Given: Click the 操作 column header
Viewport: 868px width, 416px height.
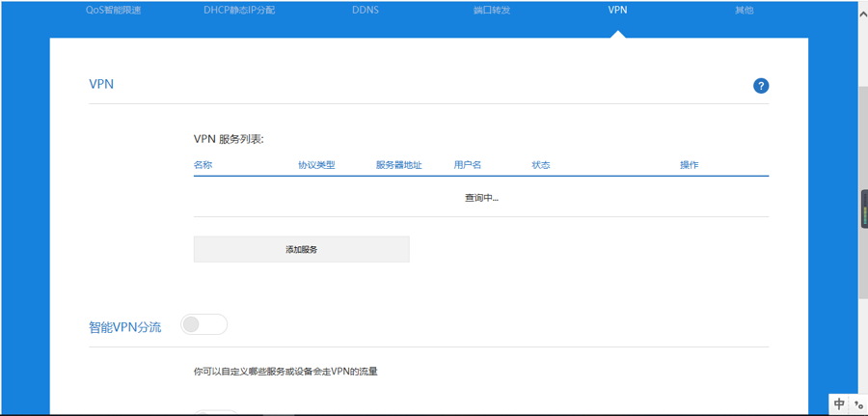Looking at the screenshot, I should pyautogui.click(x=690, y=165).
